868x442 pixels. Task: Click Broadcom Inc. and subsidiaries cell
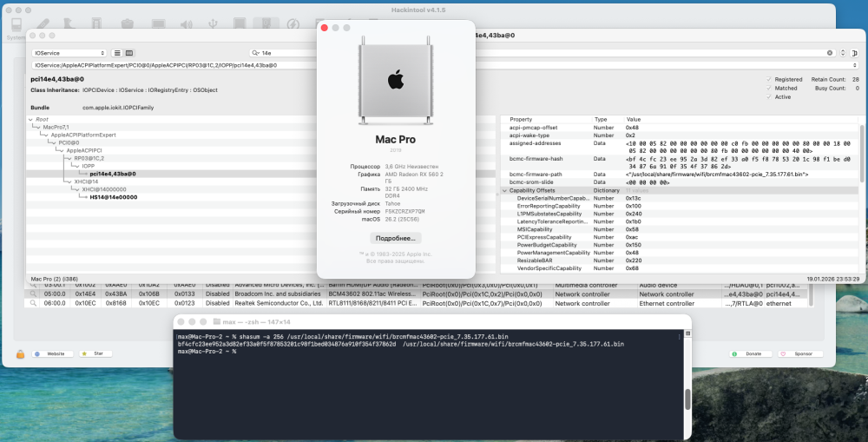pyautogui.click(x=278, y=294)
